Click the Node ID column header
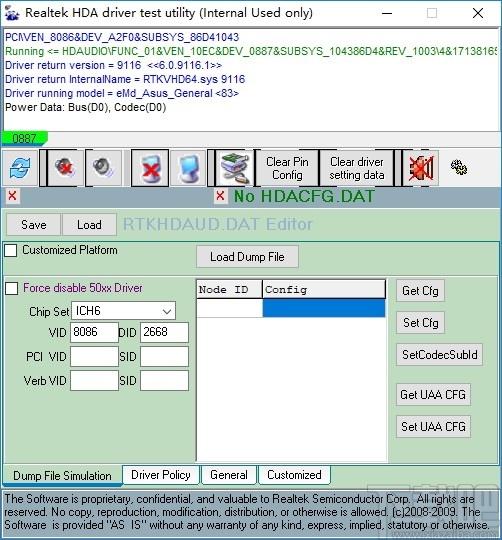Viewport: 502px width, 540px height. coord(229,289)
